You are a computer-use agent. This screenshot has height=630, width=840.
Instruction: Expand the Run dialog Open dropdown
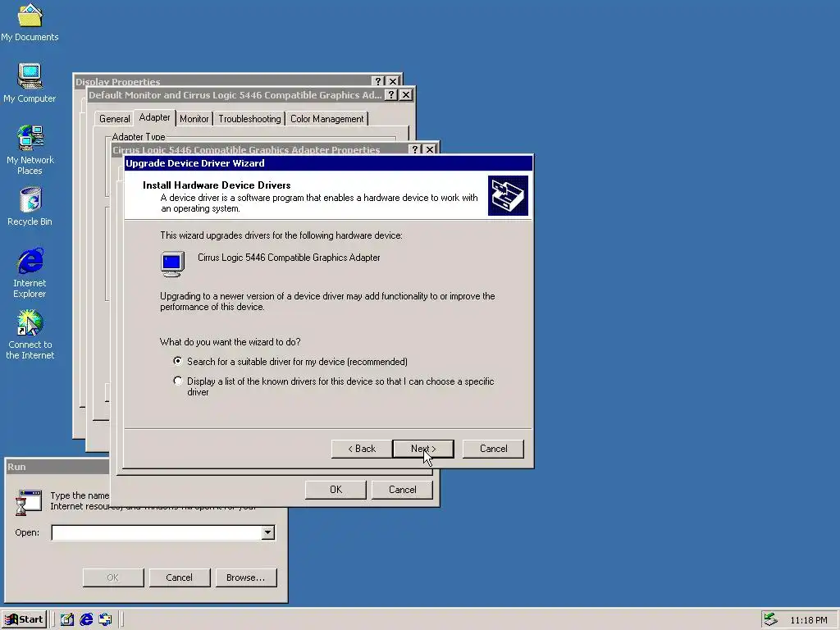tap(268, 532)
